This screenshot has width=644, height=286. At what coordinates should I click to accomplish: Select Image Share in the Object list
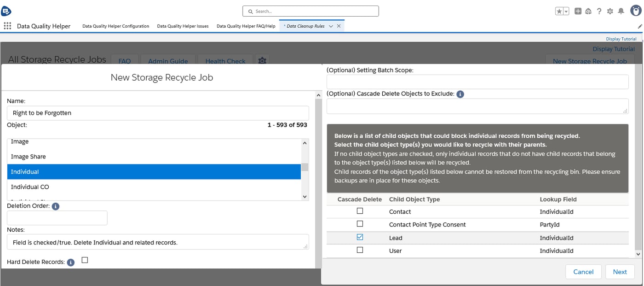point(154,157)
